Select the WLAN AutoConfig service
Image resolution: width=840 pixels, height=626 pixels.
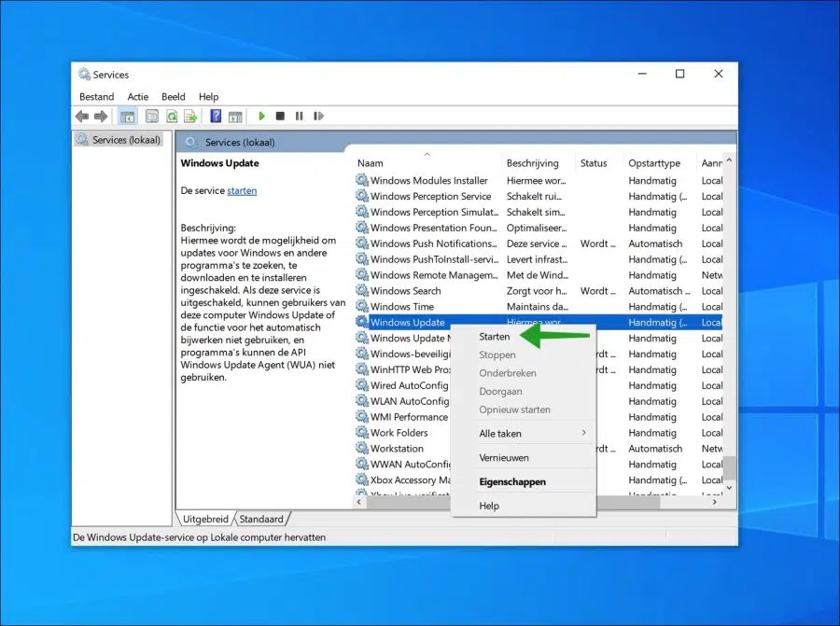410,401
